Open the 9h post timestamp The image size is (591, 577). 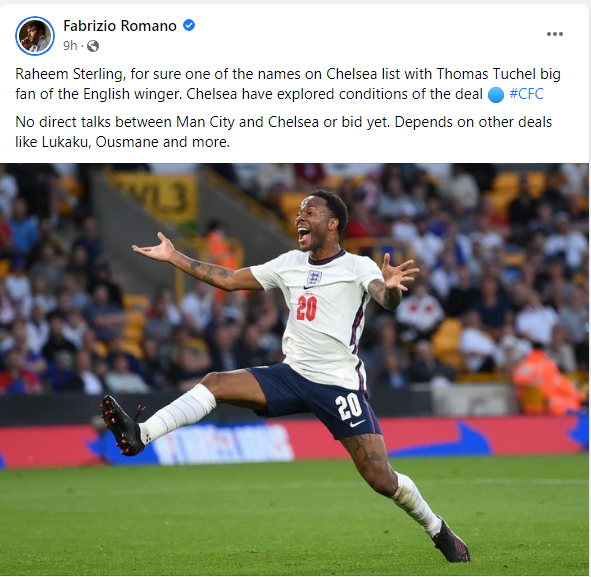[70, 46]
